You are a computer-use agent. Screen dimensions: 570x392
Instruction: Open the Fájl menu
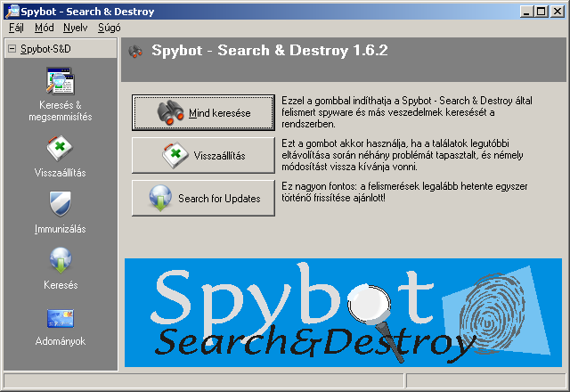16,28
